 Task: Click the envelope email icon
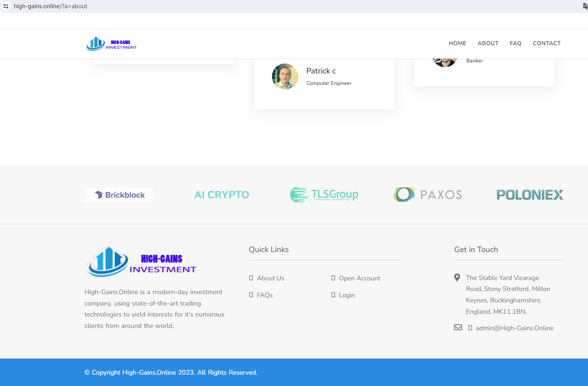point(458,327)
